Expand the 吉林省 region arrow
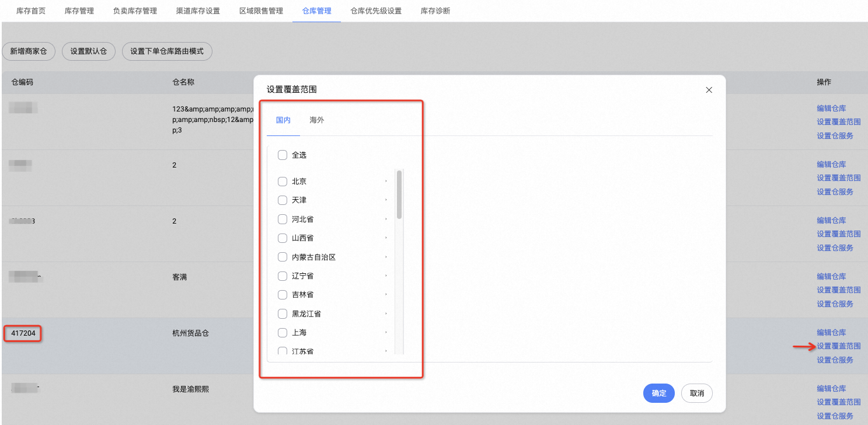868x425 pixels. tap(386, 295)
